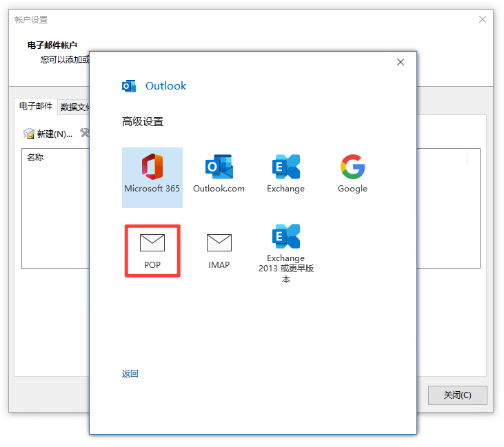Choose the Microsoft 365 account type
The image size is (504, 447).
coord(152,177)
